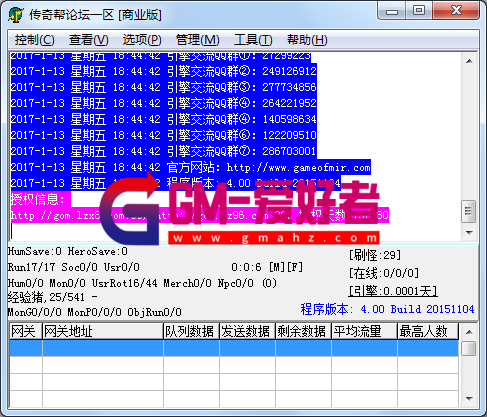Open the 查看(V) menu
This screenshot has width=487, height=417.
(x=89, y=40)
